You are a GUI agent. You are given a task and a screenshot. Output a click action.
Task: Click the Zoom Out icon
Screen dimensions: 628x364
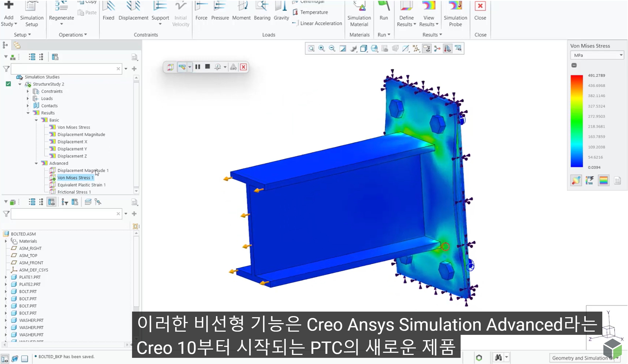[332, 48]
